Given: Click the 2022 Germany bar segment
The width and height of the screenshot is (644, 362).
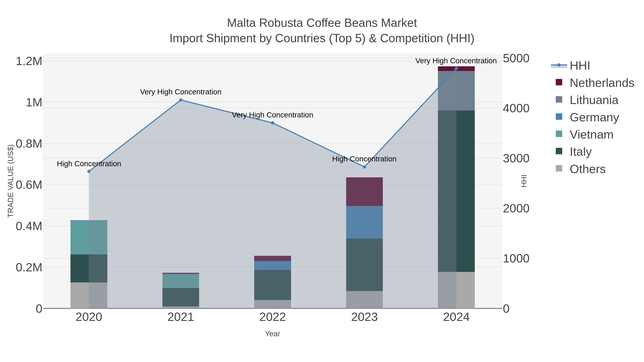Looking at the screenshot, I should click(272, 266).
